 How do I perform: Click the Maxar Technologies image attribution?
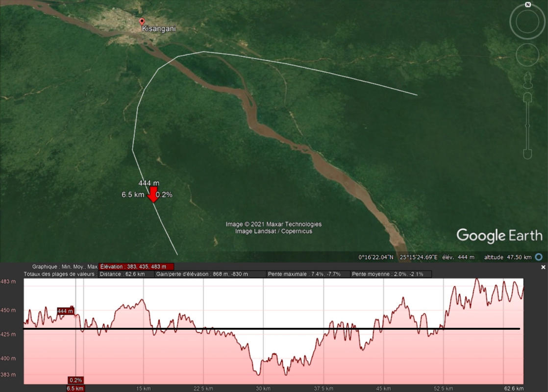274,224
